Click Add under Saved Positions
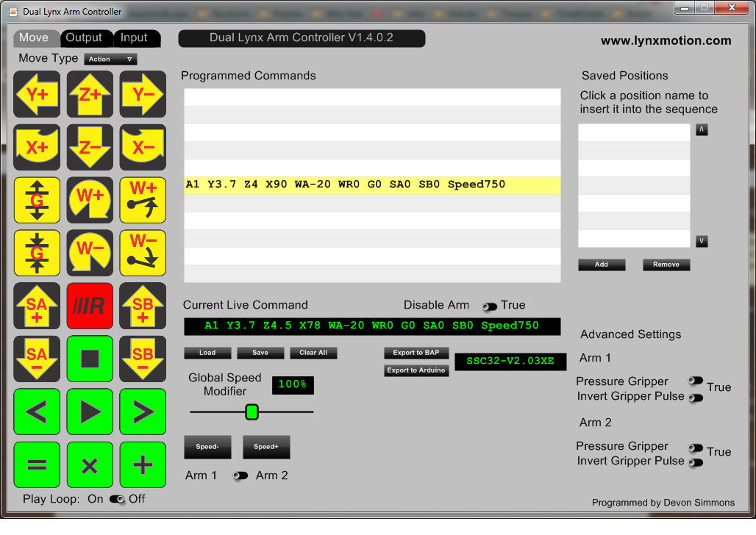The image size is (756, 535). (x=602, y=265)
